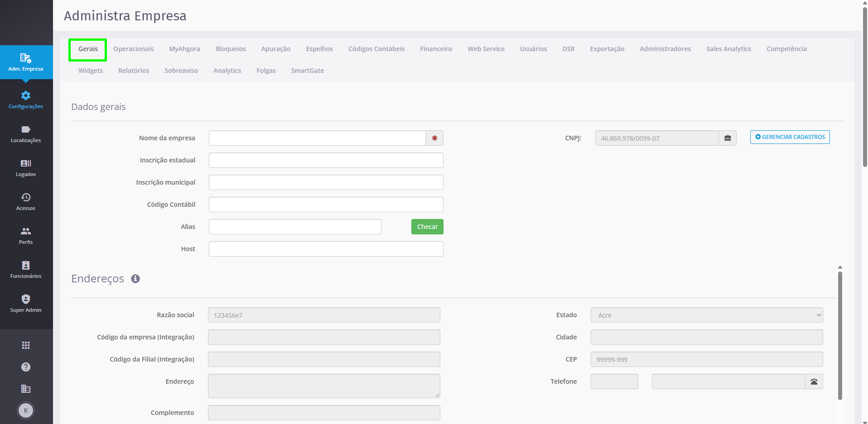Open Perfis in the sidebar

26,236
